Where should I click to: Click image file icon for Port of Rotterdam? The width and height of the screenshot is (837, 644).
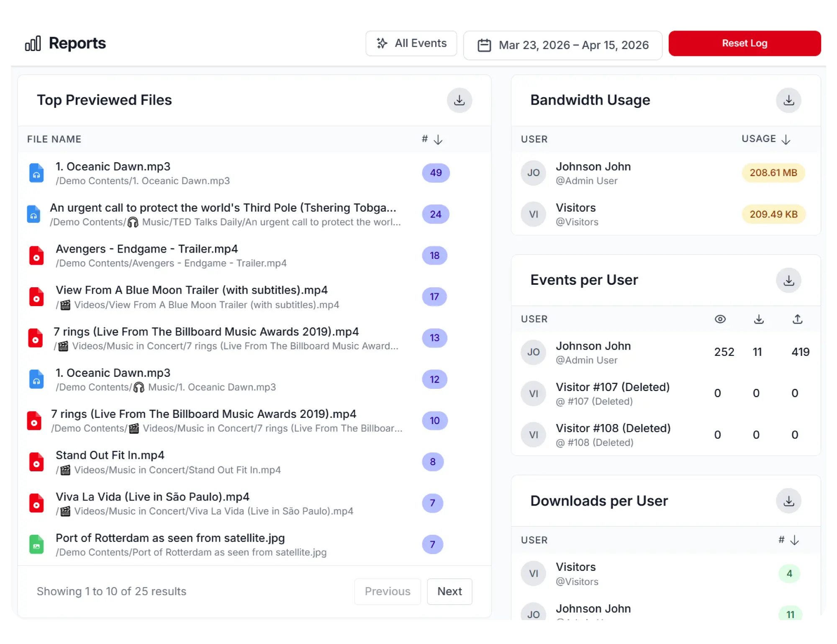pos(36,544)
